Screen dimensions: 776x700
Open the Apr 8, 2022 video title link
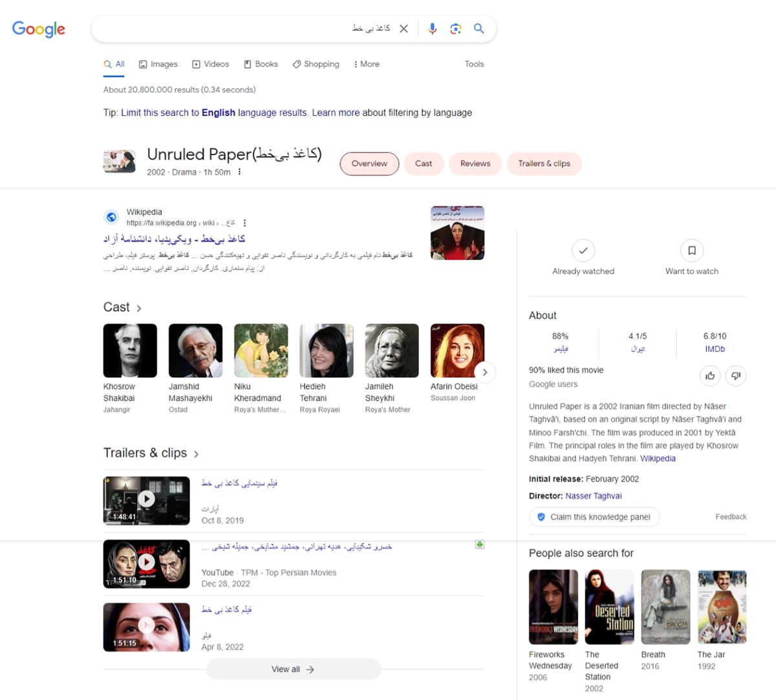(x=226, y=609)
